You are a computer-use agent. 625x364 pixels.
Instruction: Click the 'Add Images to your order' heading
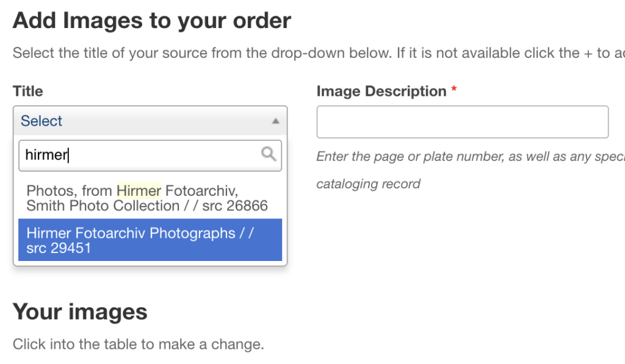pos(152,20)
